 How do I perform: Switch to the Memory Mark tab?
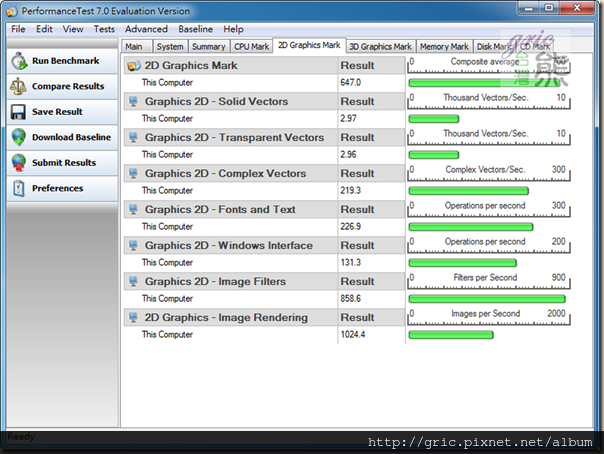click(444, 47)
